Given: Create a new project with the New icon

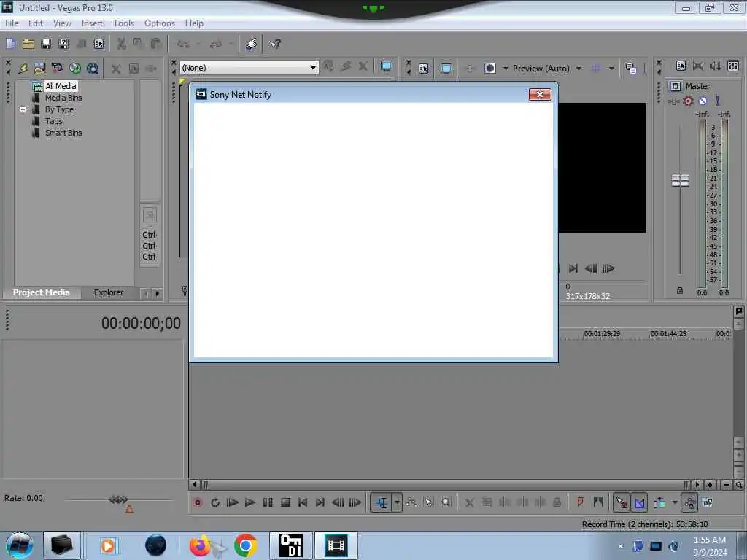Looking at the screenshot, I should (10, 44).
